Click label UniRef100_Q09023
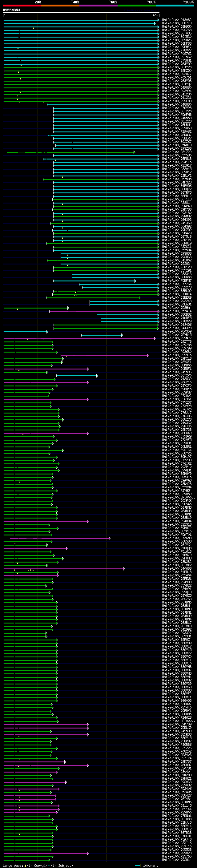The height and width of the screenshot is (868, 197). 177,853
